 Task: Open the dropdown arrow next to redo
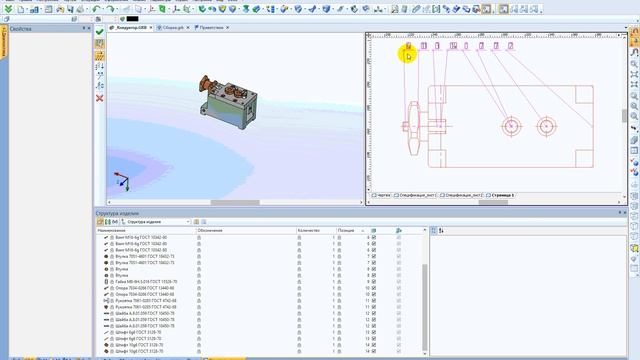coord(116,9)
